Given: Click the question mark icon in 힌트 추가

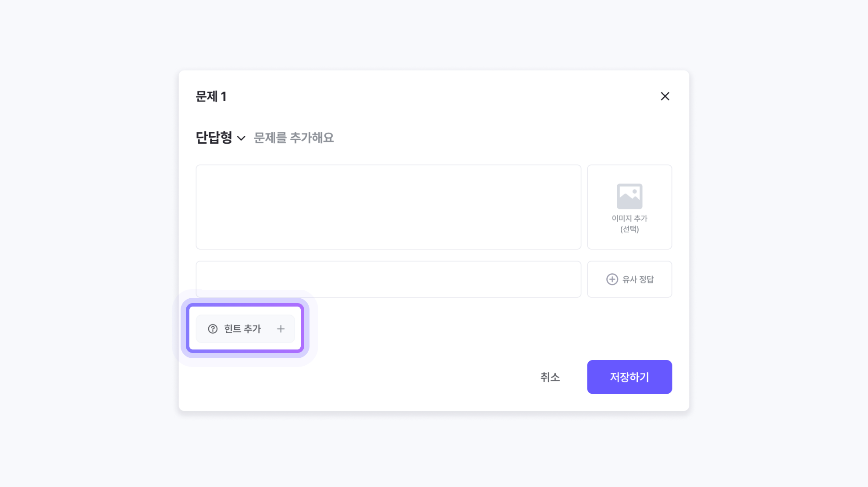Looking at the screenshot, I should click(213, 329).
